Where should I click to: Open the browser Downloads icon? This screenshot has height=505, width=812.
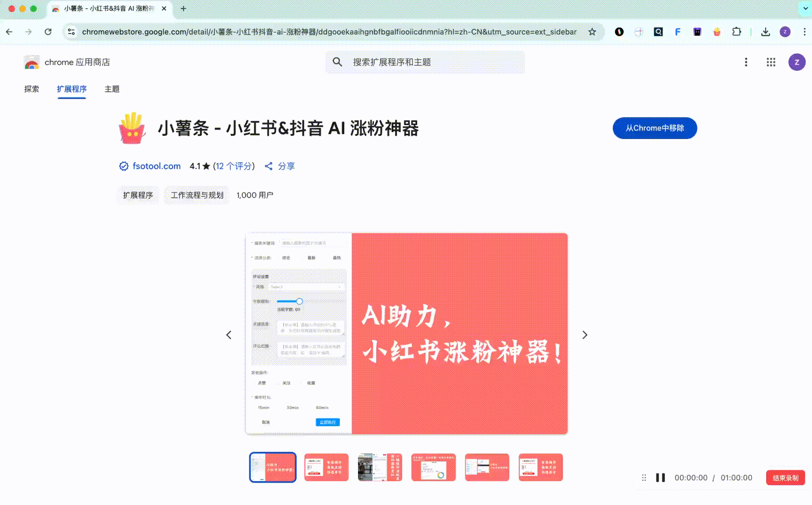[766, 32]
